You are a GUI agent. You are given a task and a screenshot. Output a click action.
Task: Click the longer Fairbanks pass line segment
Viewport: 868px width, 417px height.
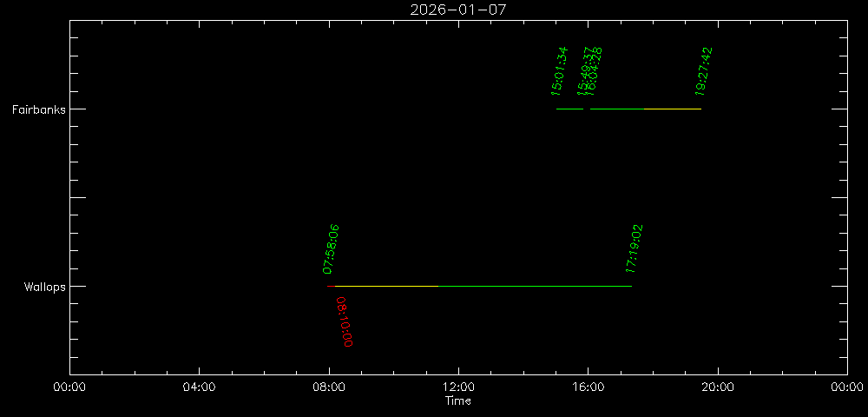pyautogui.click(x=645, y=109)
